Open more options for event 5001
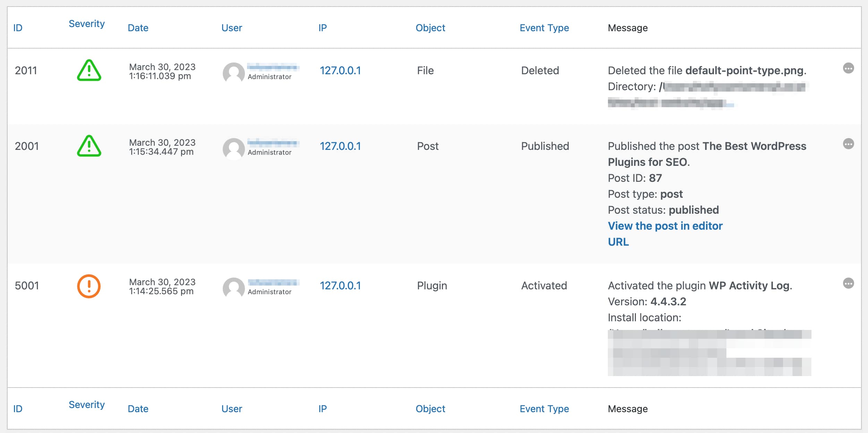The height and width of the screenshot is (433, 868). pyautogui.click(x=848, y=283)
